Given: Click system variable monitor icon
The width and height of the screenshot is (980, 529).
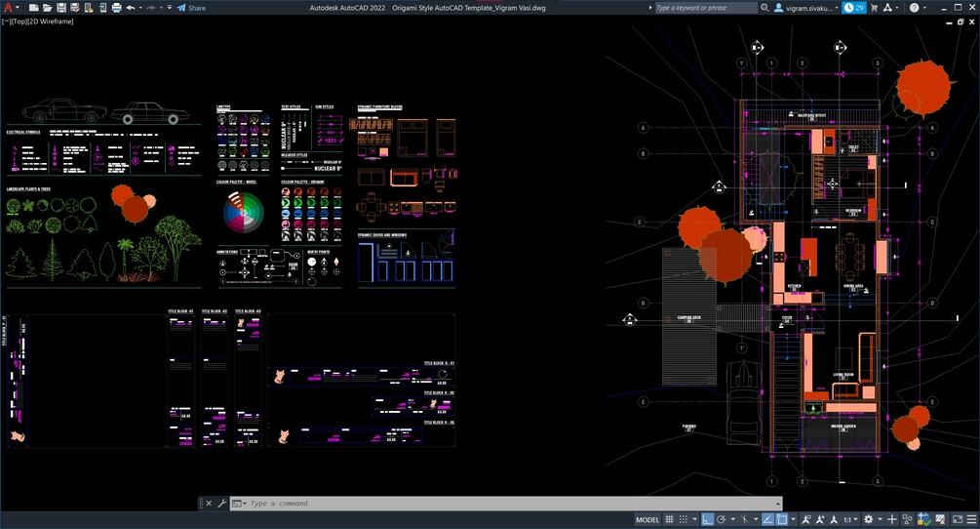Looking at the screenshot, I should 924,519.
